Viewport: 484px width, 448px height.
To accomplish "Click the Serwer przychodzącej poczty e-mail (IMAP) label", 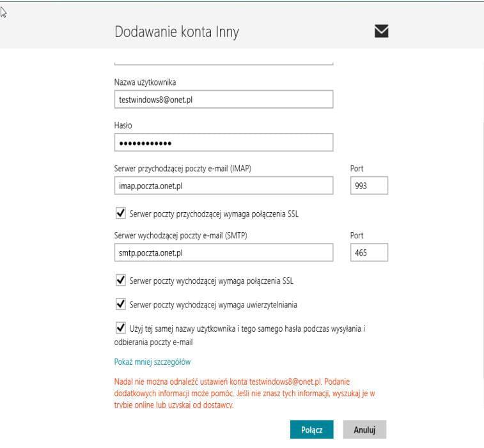I will coord(182,169).
